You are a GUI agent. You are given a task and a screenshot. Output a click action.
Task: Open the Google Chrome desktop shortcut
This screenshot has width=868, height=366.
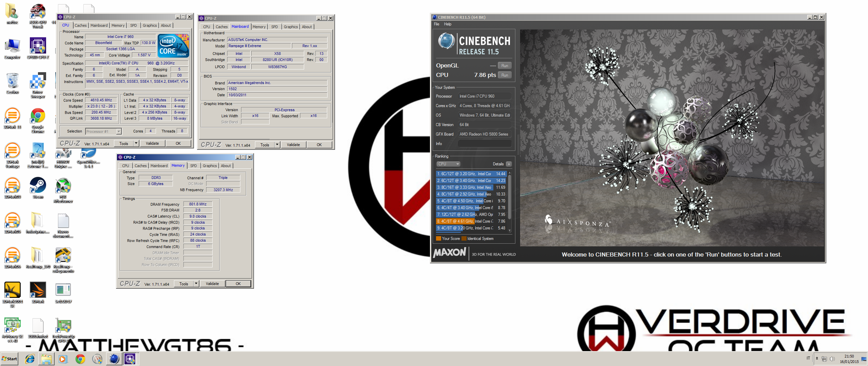pos(38,120)
